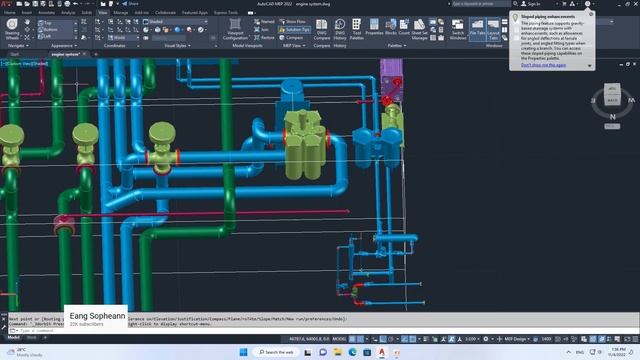Click Sign In
This screenshot has width=640, height=360.
click(x=531, y=4)
